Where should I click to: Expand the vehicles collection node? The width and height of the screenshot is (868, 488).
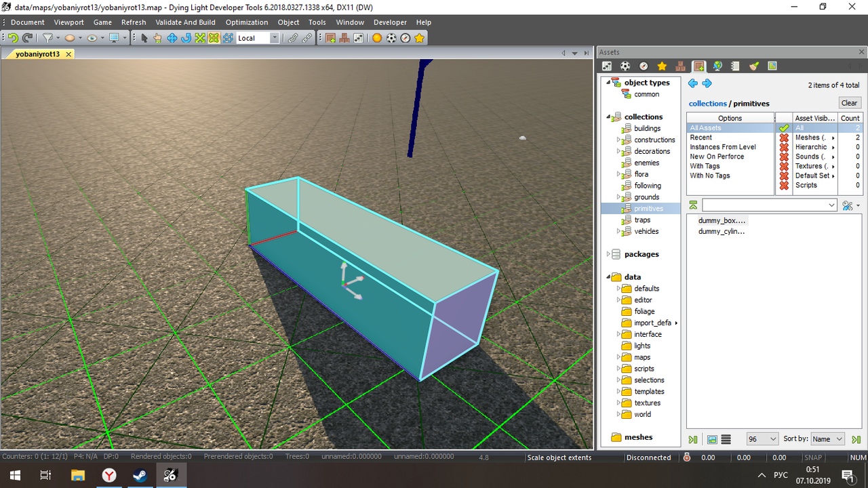pyautogui.click(x=619, y=231)
